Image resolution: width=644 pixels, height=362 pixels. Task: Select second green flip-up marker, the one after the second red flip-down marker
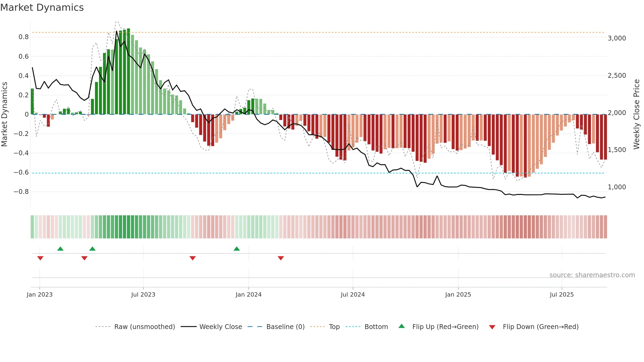click(92, 249)
